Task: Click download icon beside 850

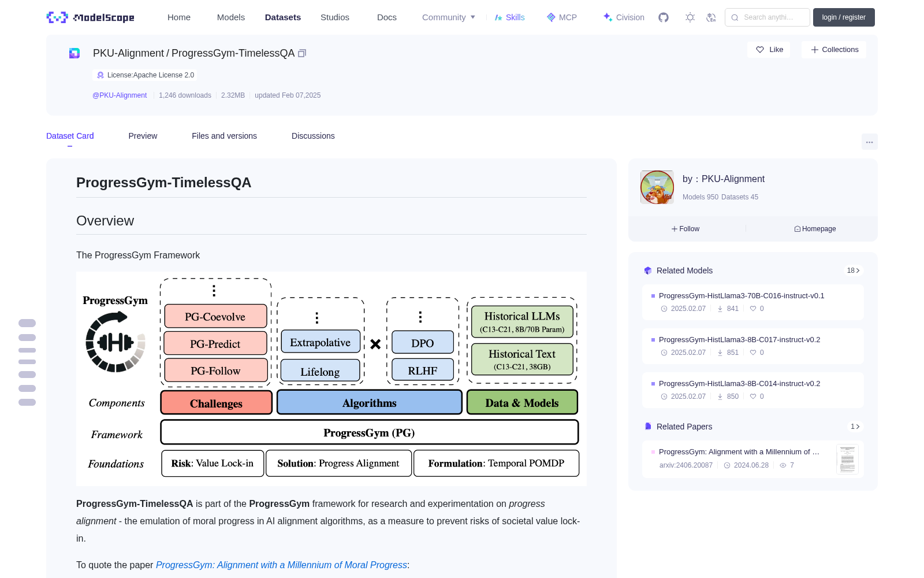Action: pos(720,397)
